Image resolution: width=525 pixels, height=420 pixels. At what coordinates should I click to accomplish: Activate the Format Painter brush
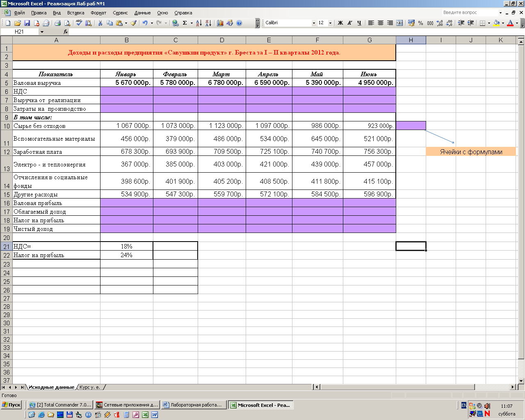(134, 23)
